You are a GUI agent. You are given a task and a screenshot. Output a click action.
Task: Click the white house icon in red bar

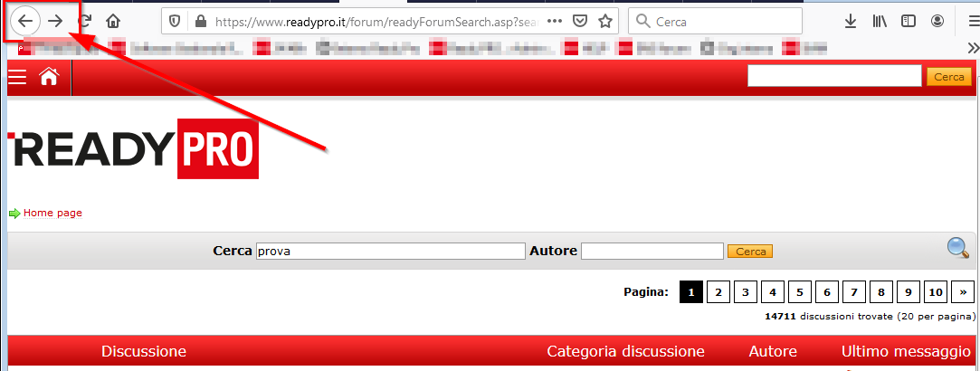[x=49, y=77]
